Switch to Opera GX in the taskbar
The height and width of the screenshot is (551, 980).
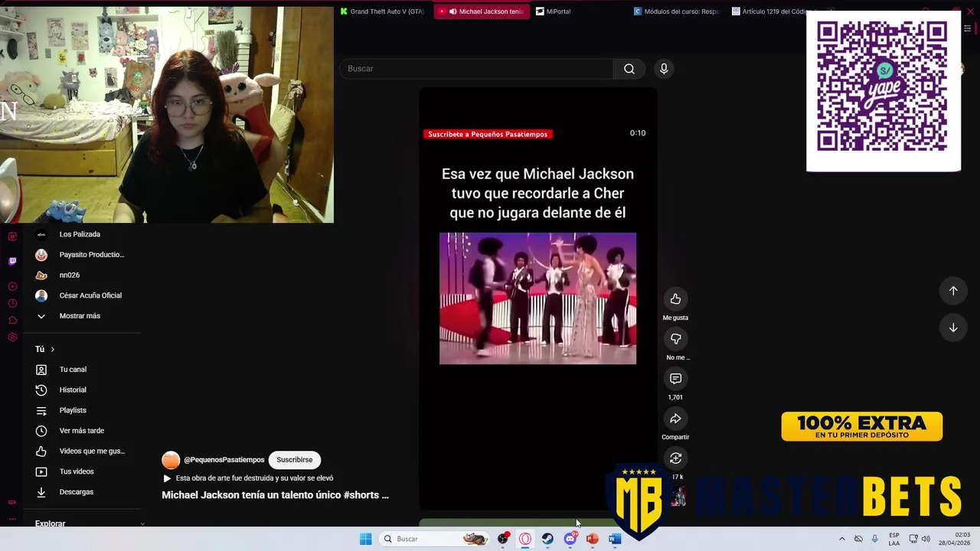coord(525,539)
